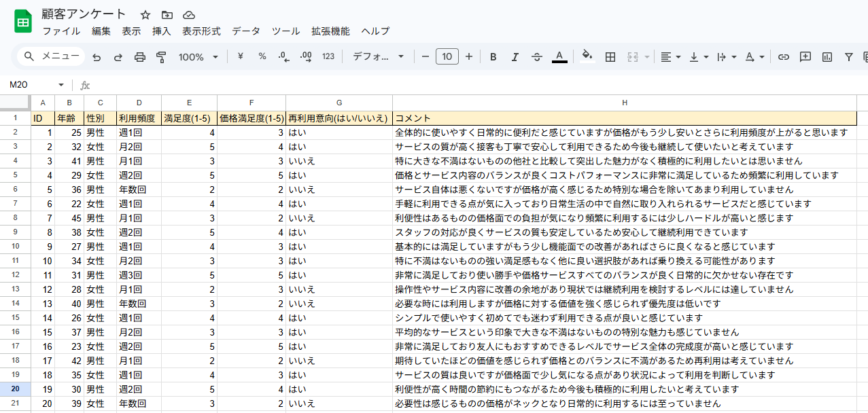Decrease decimal places
The image size is (868, 413).
[x=284, y=56]
